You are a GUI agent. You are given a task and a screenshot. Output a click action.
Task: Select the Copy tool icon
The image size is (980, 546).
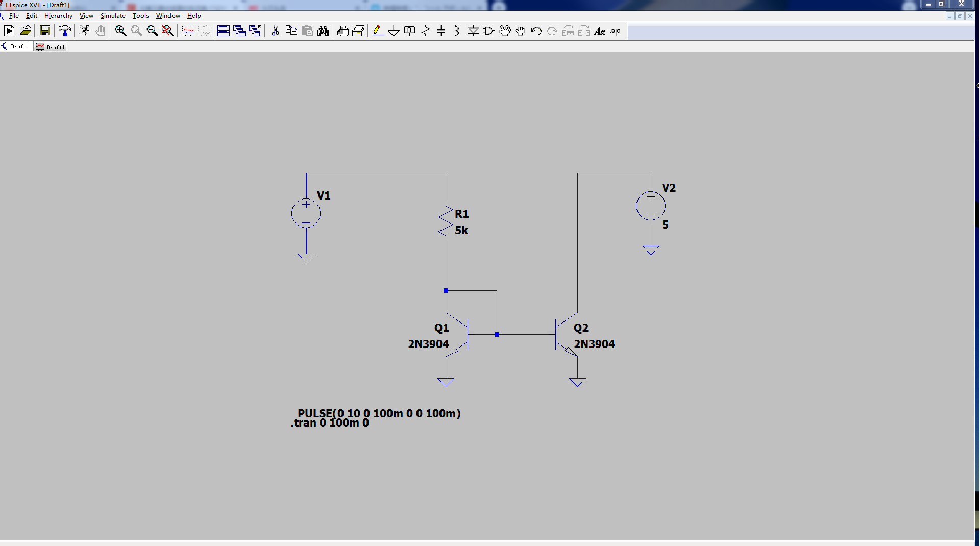pyautogui.click(x=291, y=31)
